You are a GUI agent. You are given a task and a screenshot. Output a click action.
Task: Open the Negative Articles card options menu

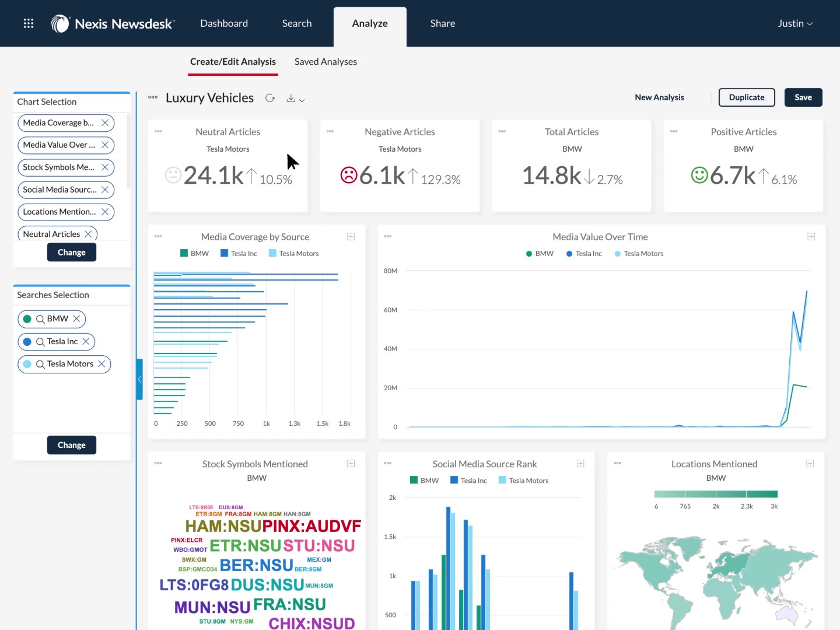pos(330,131)
